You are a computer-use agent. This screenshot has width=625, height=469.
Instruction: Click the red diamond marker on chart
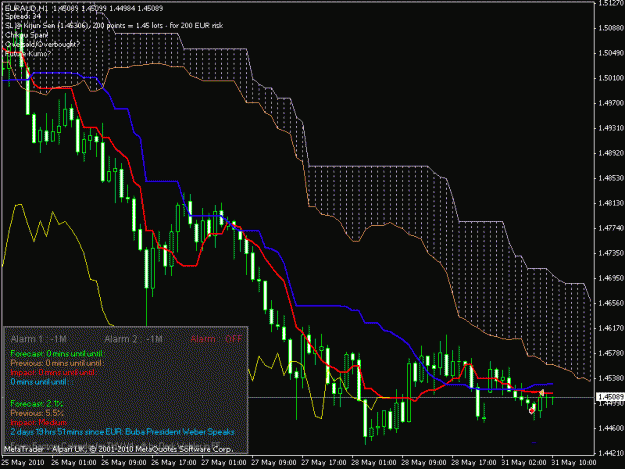(532, 410)
